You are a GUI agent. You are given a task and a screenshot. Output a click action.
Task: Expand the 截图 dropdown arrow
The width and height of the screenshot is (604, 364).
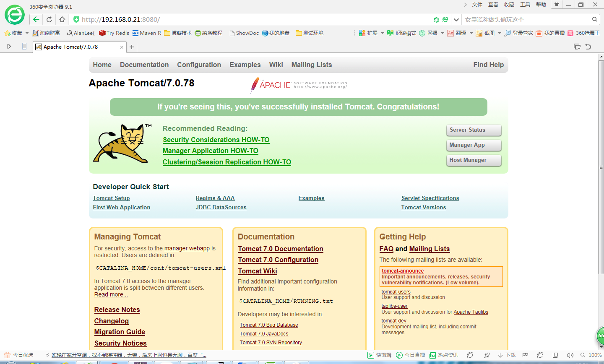pyautogui.click(x=500, y=33)
